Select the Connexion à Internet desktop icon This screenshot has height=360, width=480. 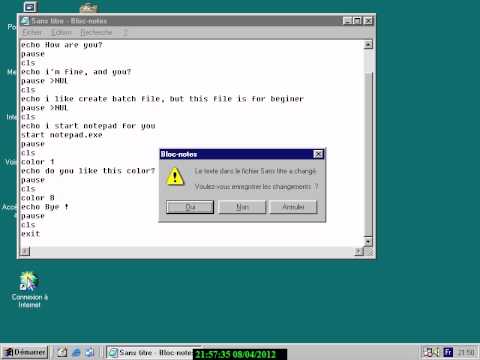[x=29, y=290]
